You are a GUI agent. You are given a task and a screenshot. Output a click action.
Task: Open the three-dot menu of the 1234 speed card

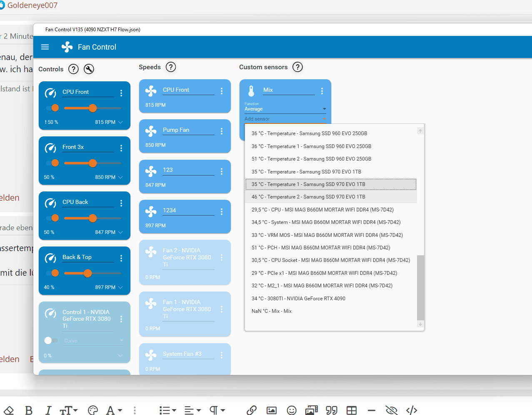point(222,212)
